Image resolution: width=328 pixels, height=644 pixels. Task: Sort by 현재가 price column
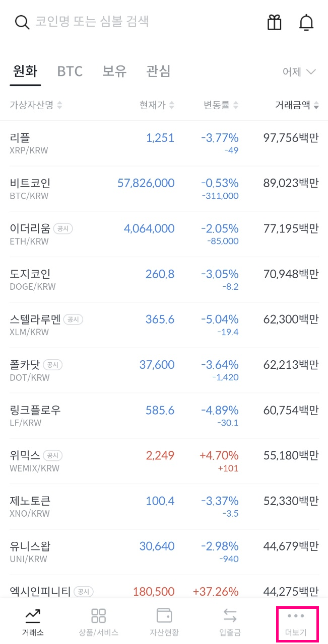pos(156,105)
